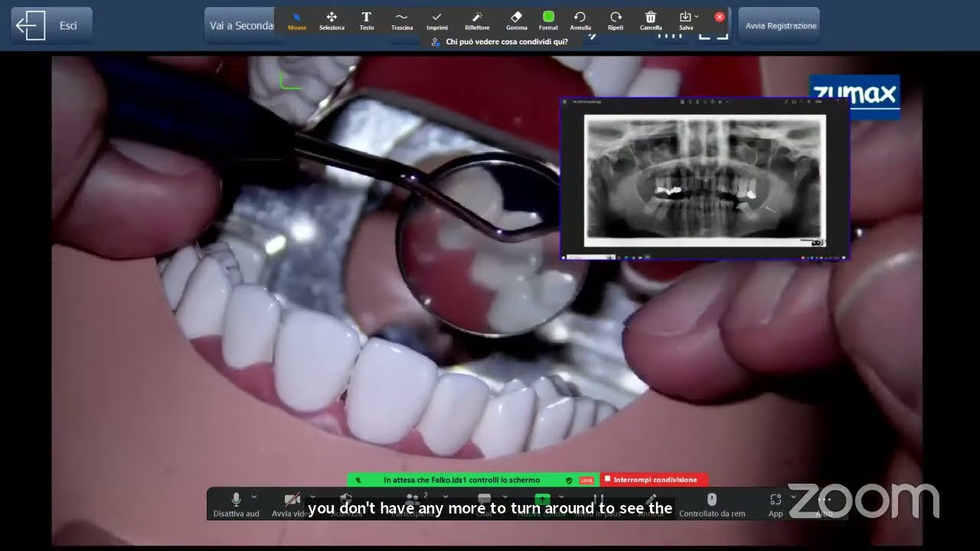Viewport: 980px width, 551px height.
Task: Select the Gomma eraser tool
Action: pyautogui.click(x=516, y=21)
